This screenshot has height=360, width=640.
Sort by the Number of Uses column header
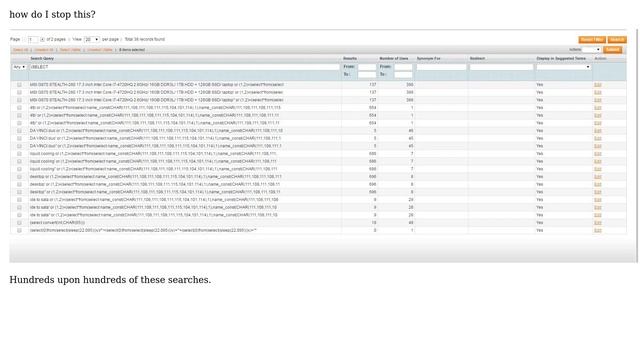(393, 58)
